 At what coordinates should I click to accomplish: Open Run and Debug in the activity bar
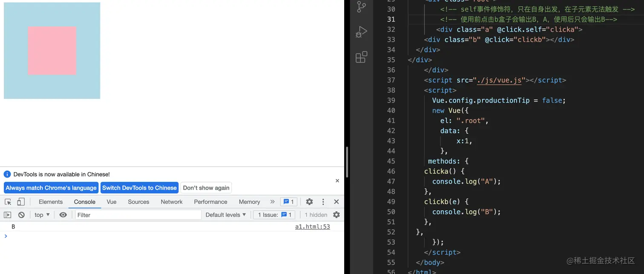click(361, 32)
